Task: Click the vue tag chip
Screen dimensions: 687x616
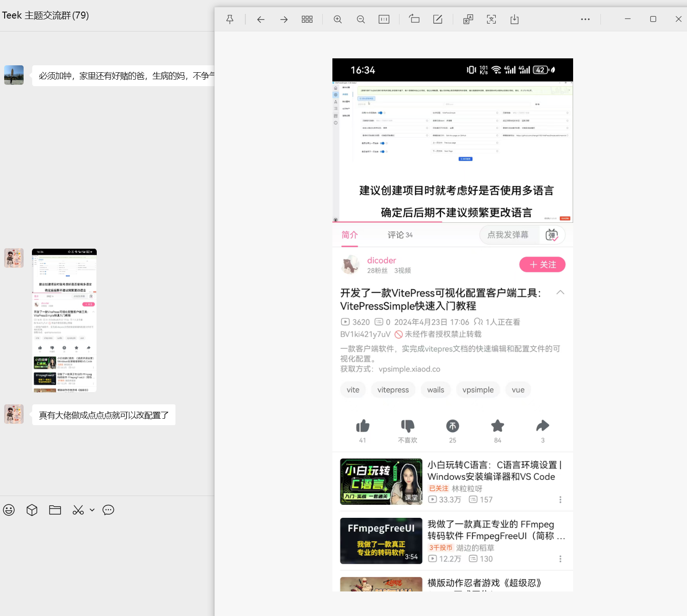Action: pyautogui.click(x=518, y=390)
